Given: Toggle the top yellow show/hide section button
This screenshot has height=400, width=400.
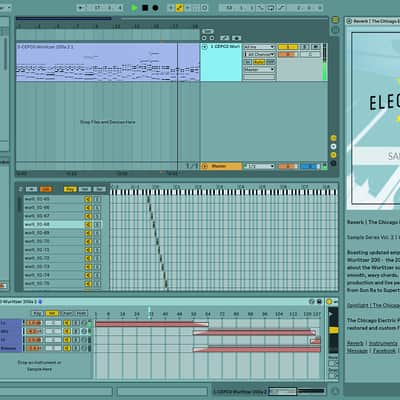Looking at the screenshot, I should [x=333, y=138].
